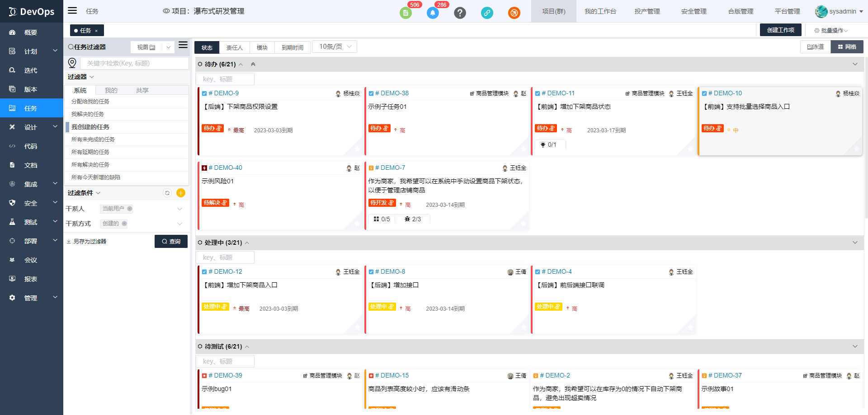Click the refresh filter conditions icon
Image resolution: width=868 pixels, height=415 pixels.
(167, 193)
